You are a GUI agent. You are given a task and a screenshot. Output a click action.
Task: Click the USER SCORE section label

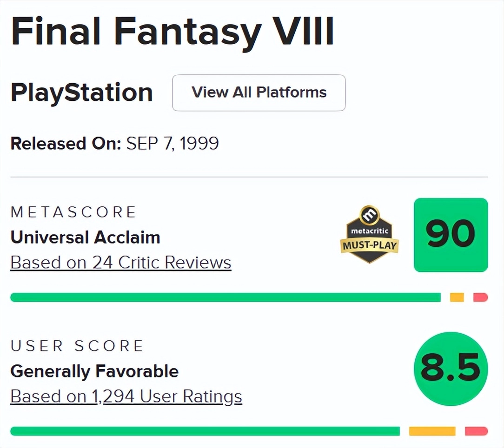click(x=77, y=346)
